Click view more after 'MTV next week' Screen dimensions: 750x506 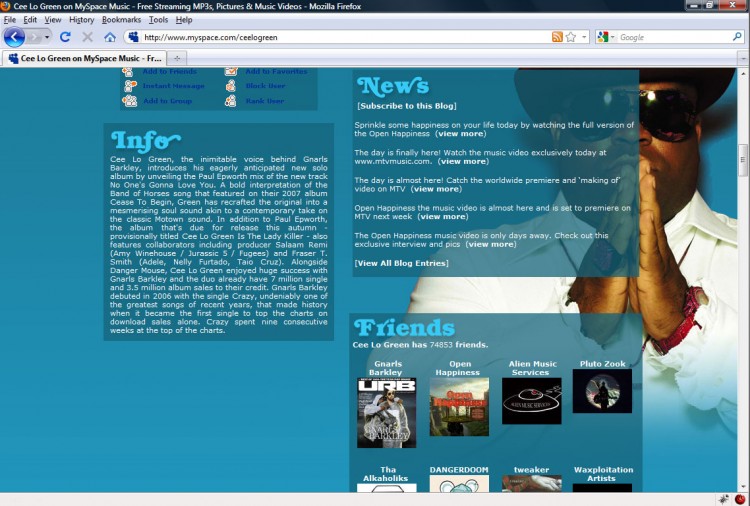pyautogui.click(x=442, y=217)
